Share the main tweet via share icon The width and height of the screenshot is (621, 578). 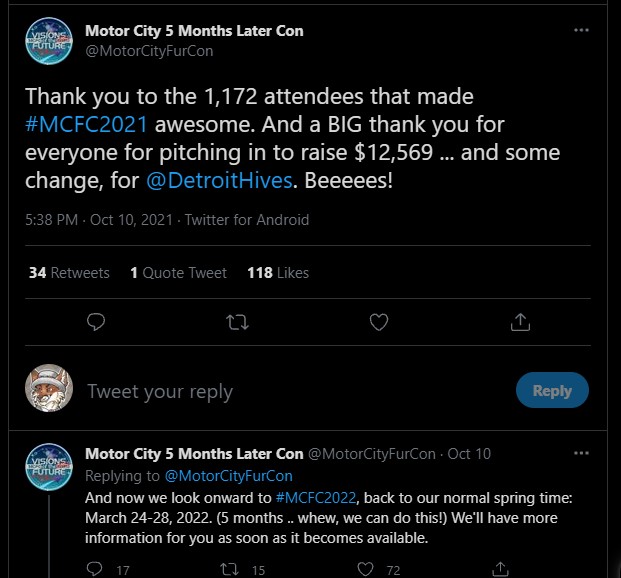pyautogui.click(x=520, y=322)
